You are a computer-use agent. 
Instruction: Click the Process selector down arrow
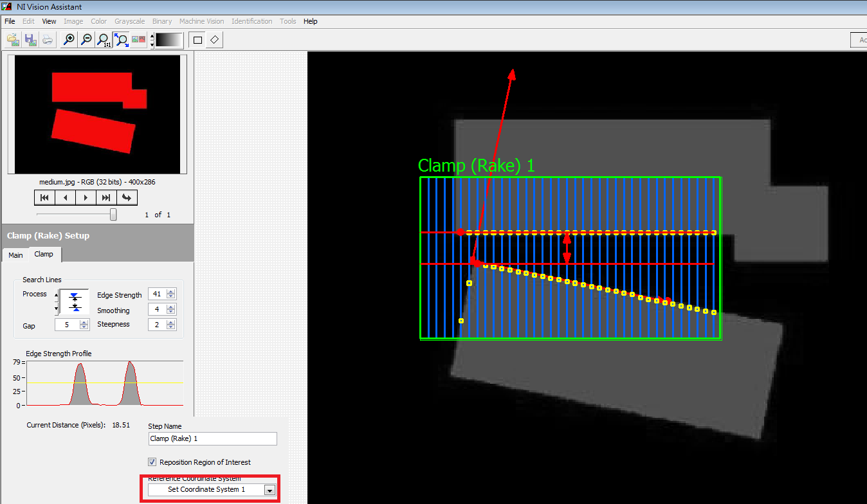click(x=57, y=309)
